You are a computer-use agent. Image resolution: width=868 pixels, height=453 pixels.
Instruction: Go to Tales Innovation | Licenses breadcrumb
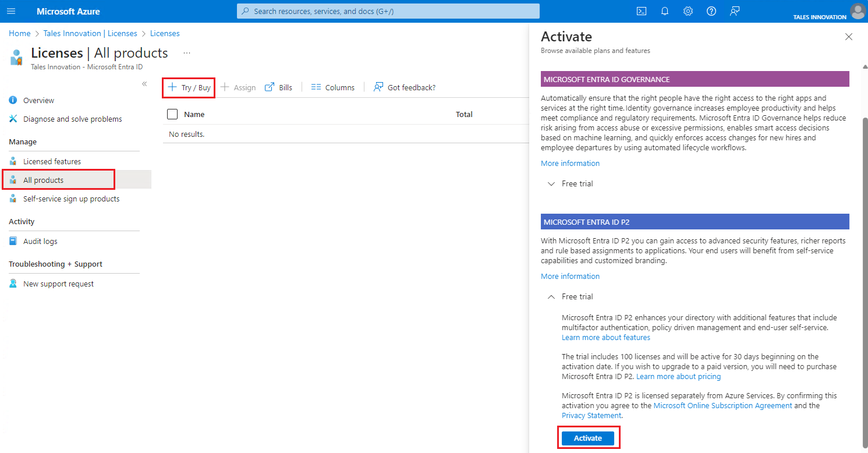pyautogui.click(x=90, y=33)
